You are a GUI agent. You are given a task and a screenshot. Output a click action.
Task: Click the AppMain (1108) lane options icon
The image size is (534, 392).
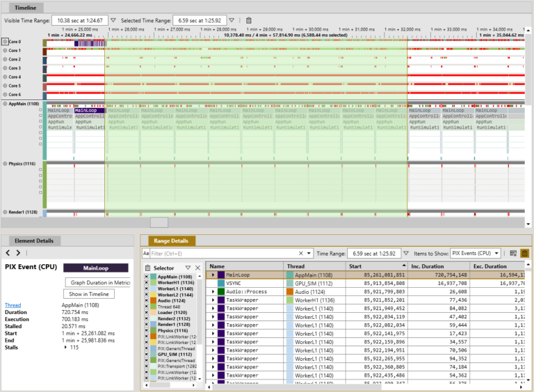(4, 104)
